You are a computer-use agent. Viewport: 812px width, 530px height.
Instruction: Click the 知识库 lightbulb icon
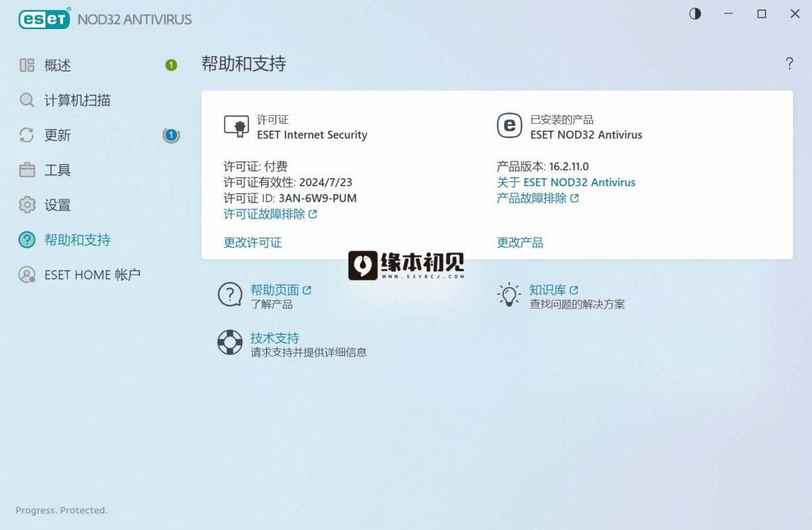pyautogui.click(x=509, y=295)
